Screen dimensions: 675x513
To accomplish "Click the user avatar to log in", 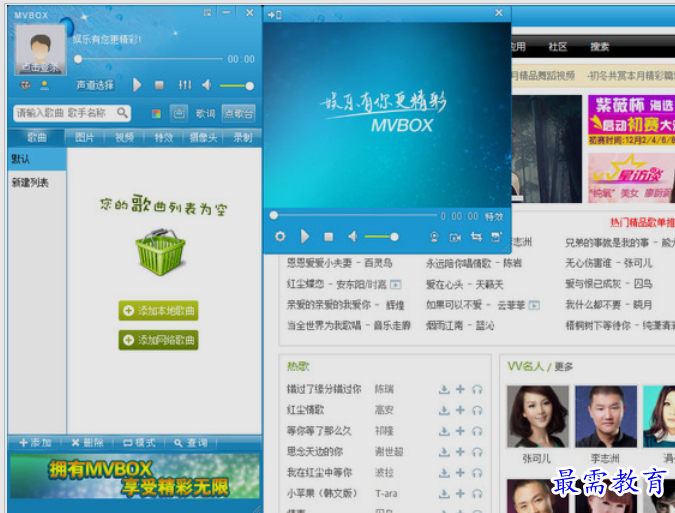I will [40, 49].
